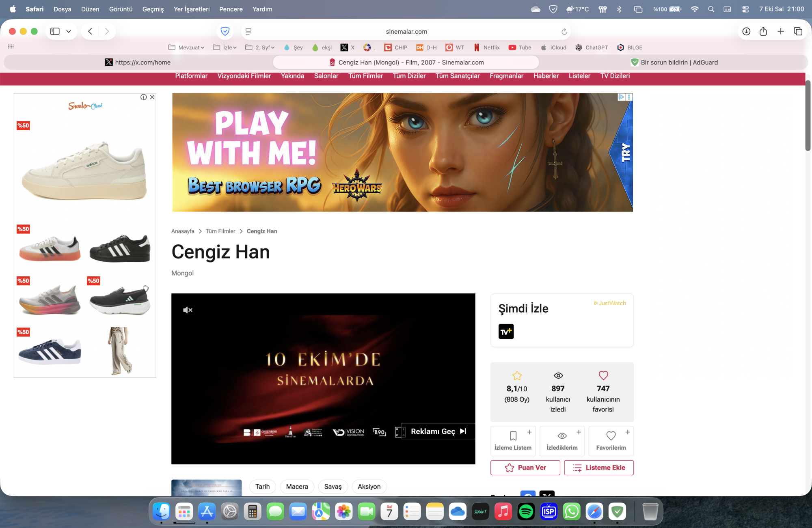Open Spotify from the dock
The width and height of the screenshot is (812, 528).
click(x=526, y=512)
